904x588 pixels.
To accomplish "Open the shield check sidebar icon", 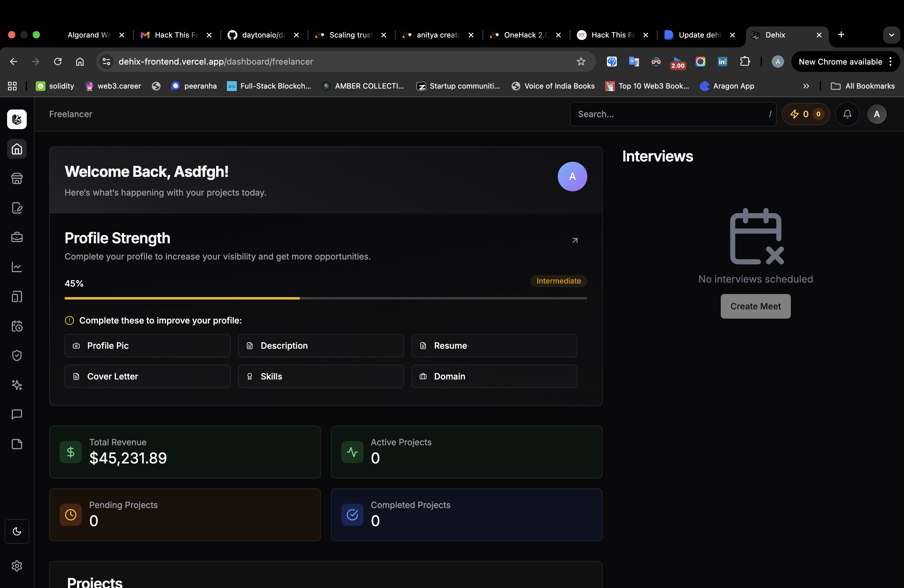I will pyautogui.click(x=17, y=356).
